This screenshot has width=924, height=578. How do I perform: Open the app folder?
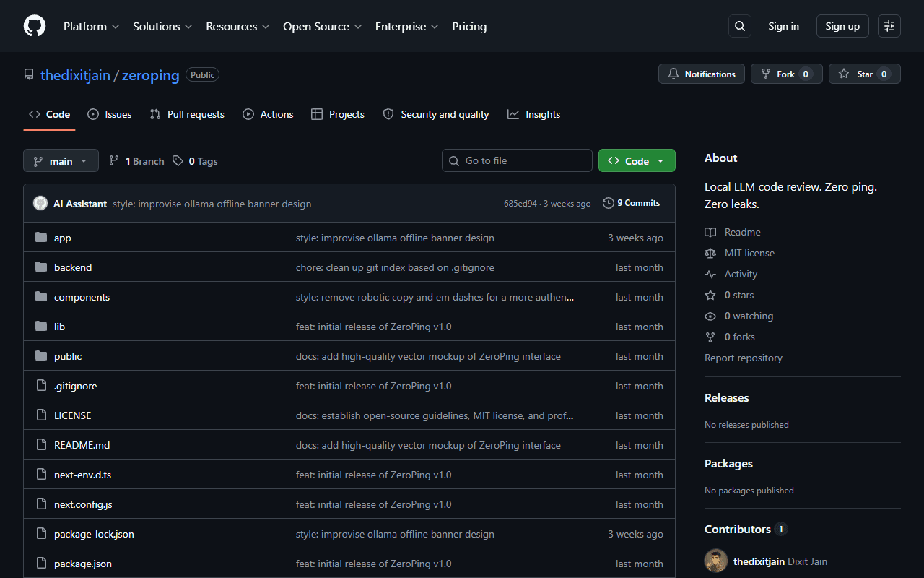[63, 238]
